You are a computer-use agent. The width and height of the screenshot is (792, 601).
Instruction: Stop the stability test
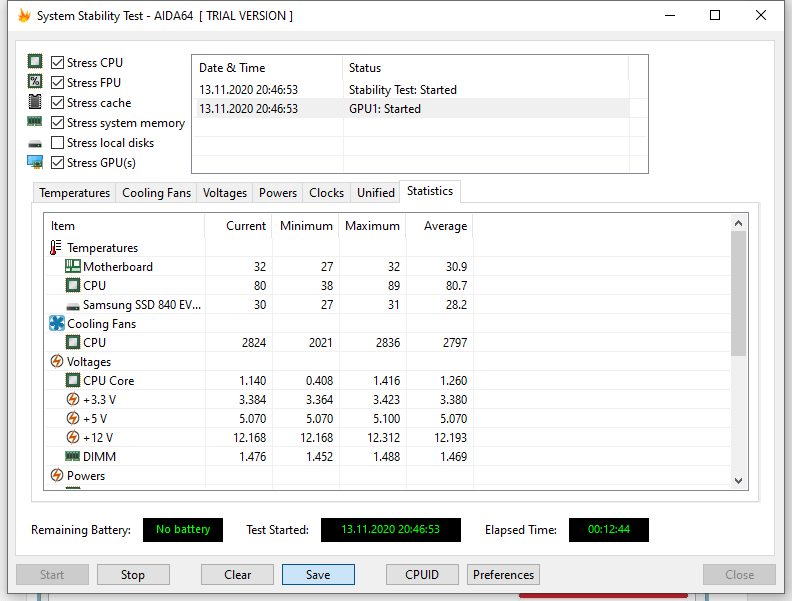(x=133, y=575)
